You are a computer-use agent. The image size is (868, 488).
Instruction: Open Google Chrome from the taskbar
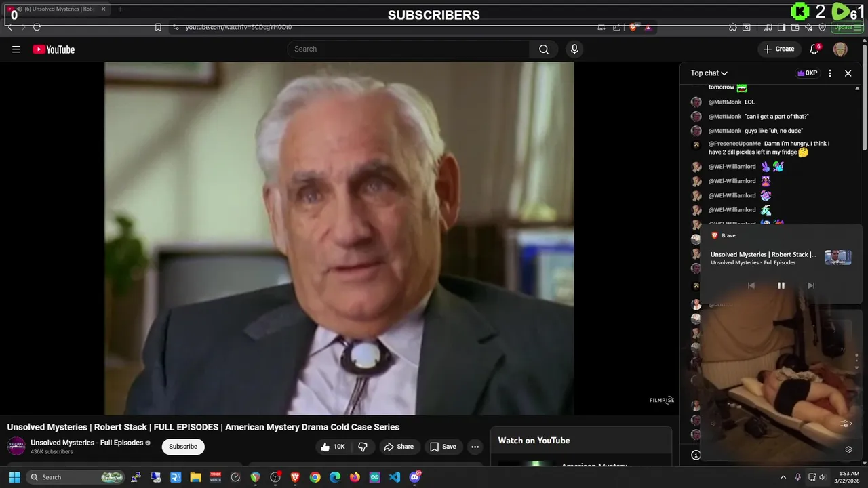(315, 477)
